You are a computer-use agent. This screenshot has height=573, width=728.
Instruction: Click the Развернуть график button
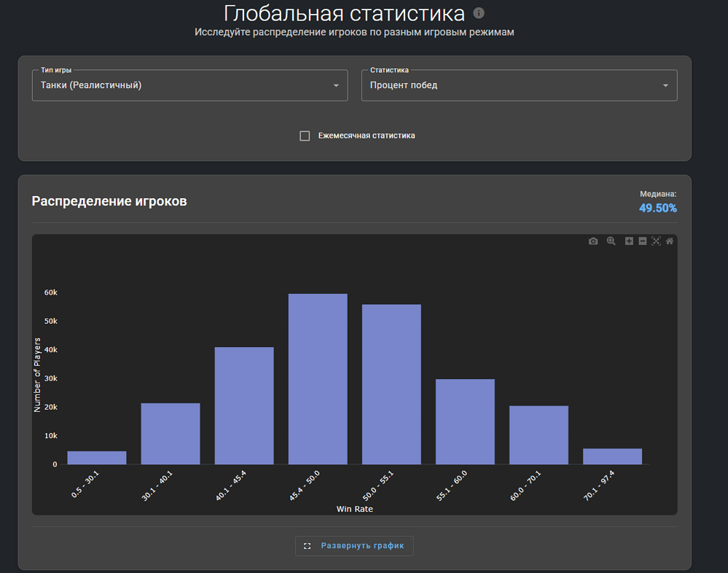point(354,546)
